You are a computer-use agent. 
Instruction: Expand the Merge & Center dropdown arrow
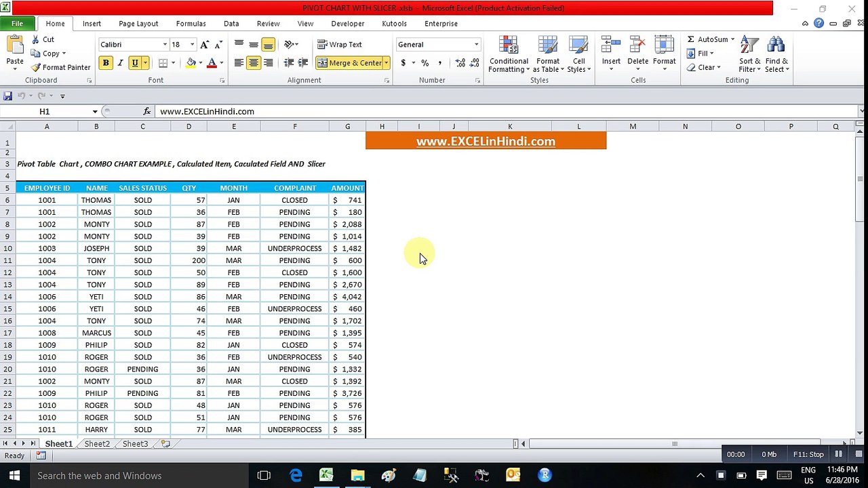[x=386, y=63]
